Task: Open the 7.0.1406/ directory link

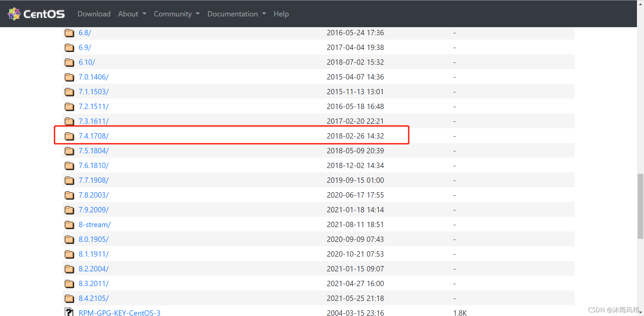Action: point(94,77)
